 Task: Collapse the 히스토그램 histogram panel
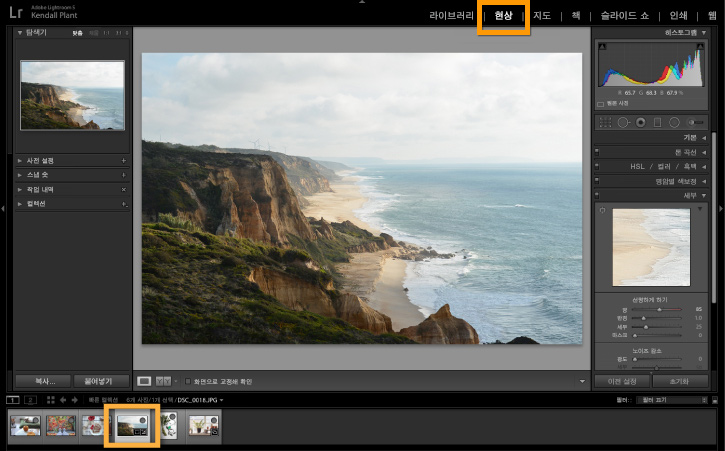point(704,33)
